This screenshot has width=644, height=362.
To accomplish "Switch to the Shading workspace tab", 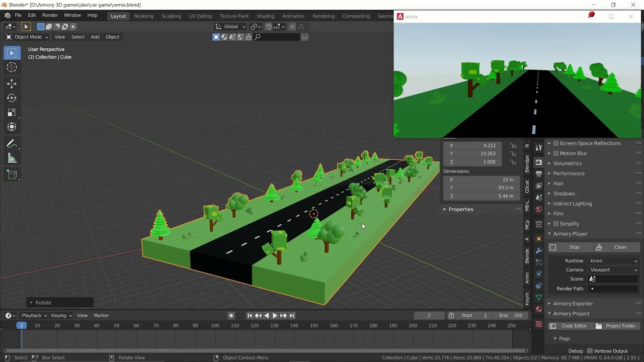I will (265, 16).
